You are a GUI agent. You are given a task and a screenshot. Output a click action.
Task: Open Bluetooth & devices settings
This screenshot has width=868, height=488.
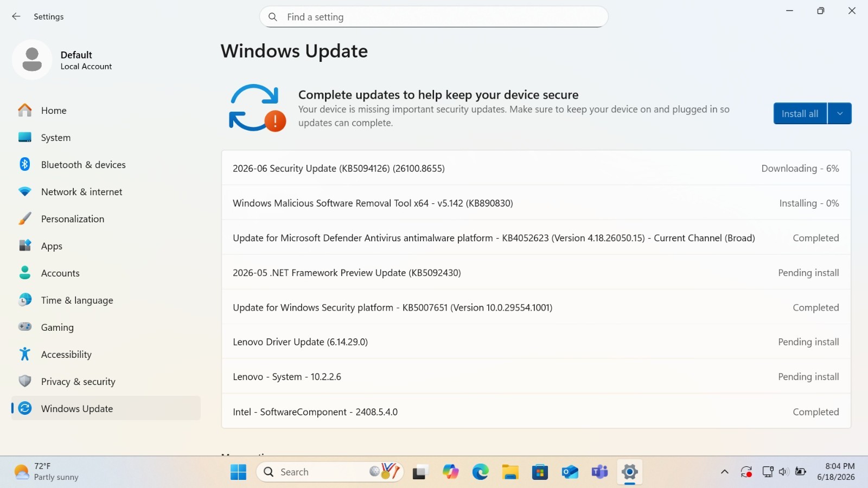click(106, 164)
